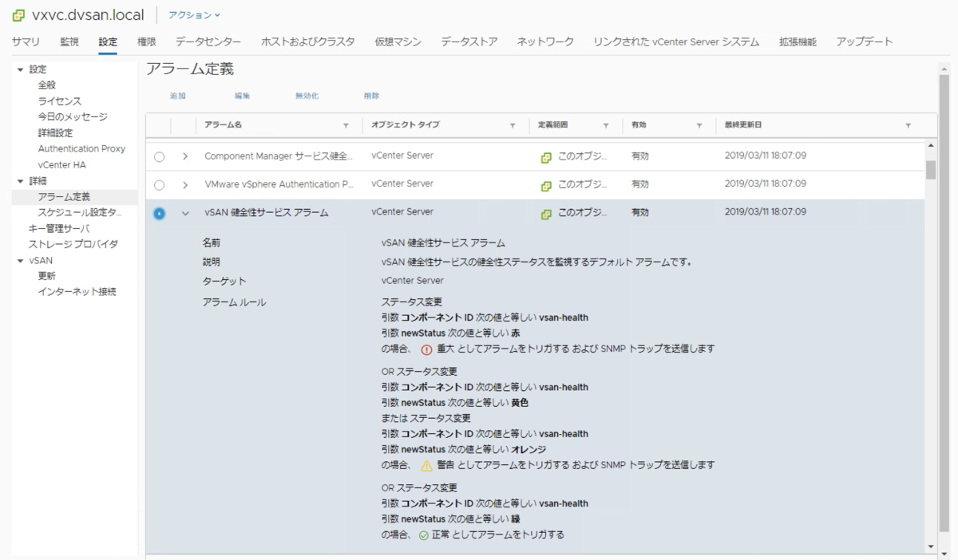Collapse the 設定 tree section
Viewport: 958px width, 560px height.
click(x=20, y=69)
